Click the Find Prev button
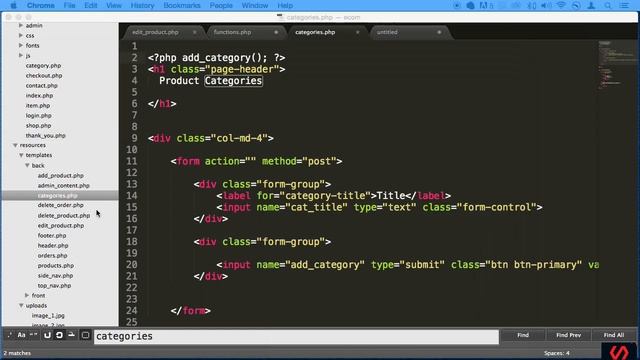640x360 pixels. tap(568, 335)
